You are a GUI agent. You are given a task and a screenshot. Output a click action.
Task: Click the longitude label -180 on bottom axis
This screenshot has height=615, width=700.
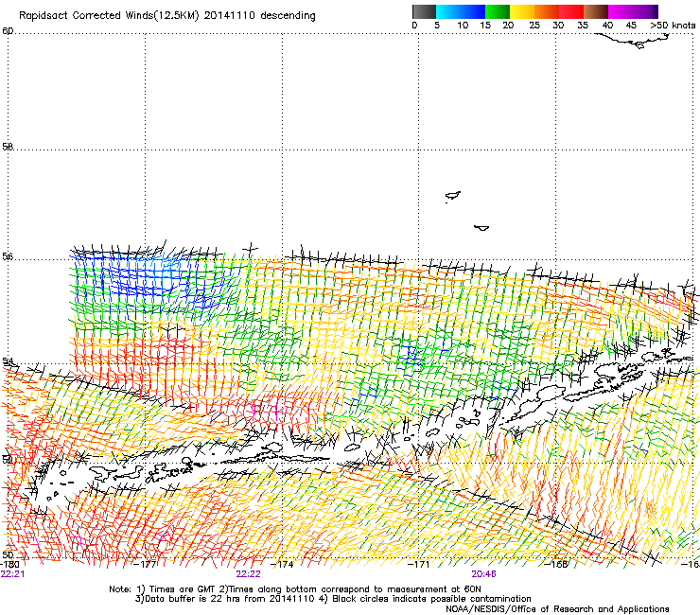coord(9,564)
